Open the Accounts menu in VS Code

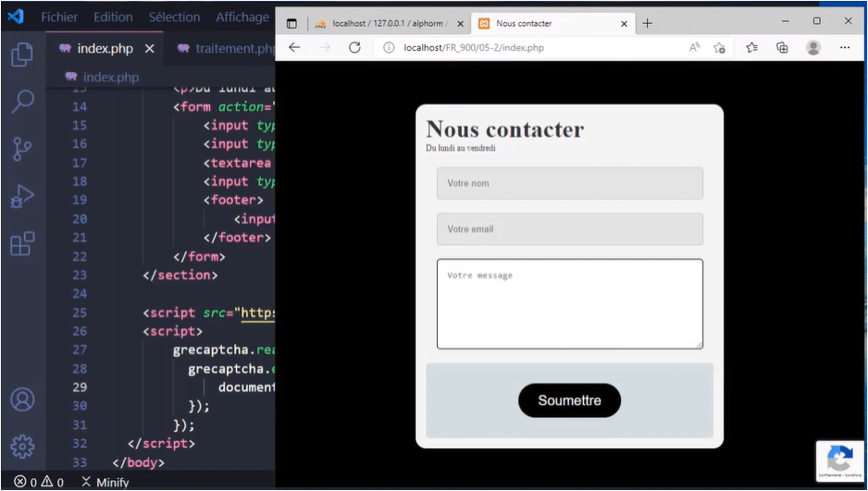tap(22, 399)
